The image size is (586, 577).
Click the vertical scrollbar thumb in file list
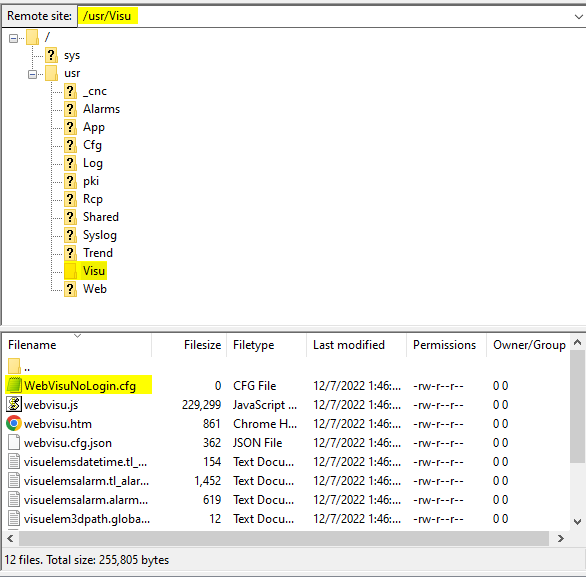coord(577,406)
